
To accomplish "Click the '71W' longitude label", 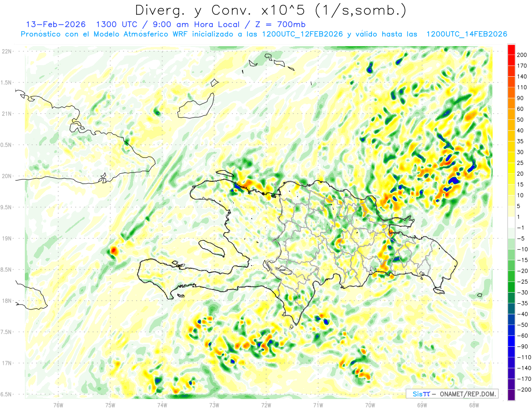I will pos(318,405).
